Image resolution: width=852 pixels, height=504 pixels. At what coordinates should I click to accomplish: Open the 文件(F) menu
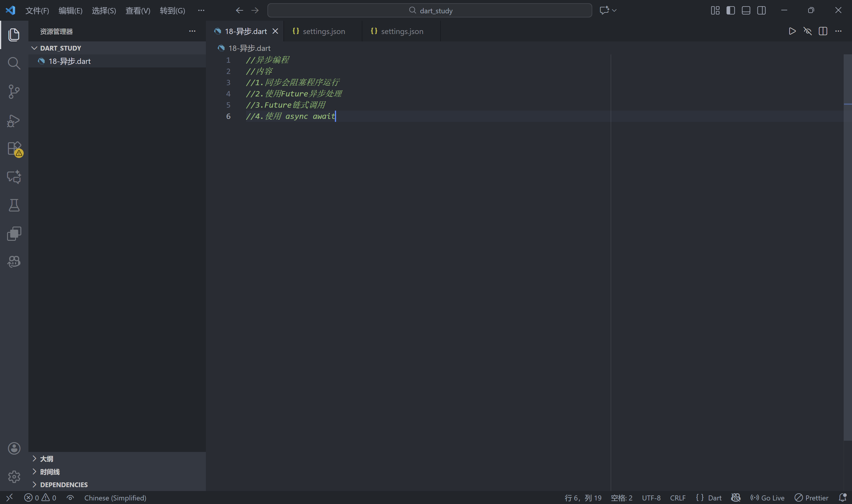tap(37, 11)
